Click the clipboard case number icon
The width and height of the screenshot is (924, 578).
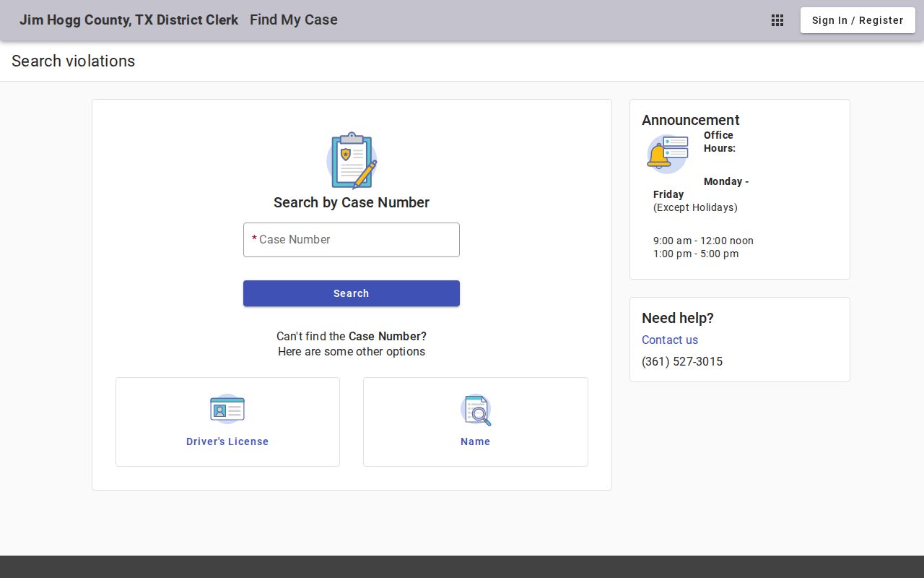[x=352, y=160]
